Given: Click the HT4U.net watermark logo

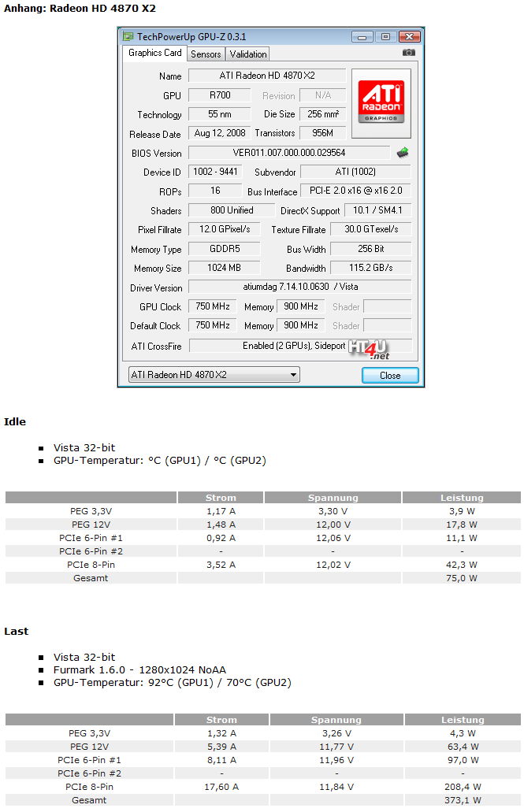Looking at the screenshot, I should pyautogui.click(x=371, y=349).
